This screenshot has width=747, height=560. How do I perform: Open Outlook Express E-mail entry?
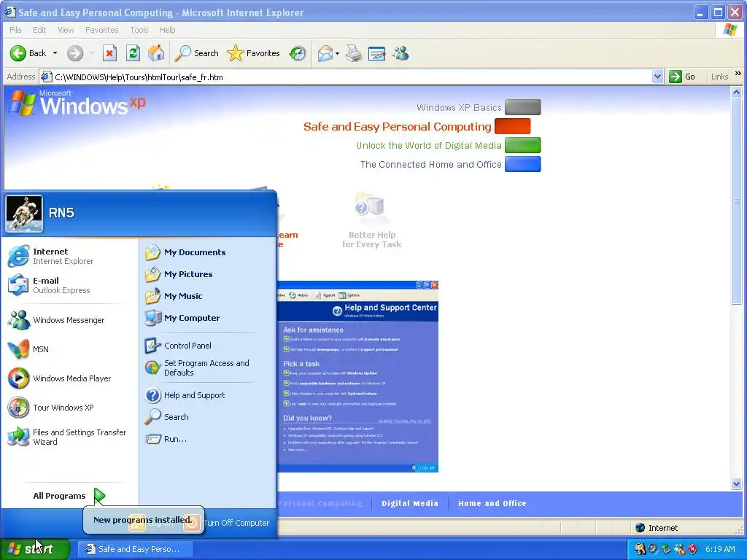tap(69, 285)
